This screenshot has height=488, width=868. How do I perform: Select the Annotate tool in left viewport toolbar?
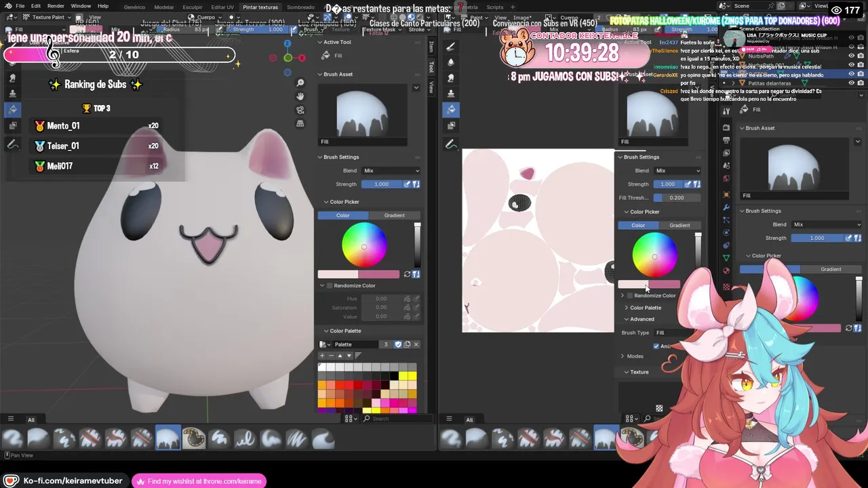click(13, 144)
